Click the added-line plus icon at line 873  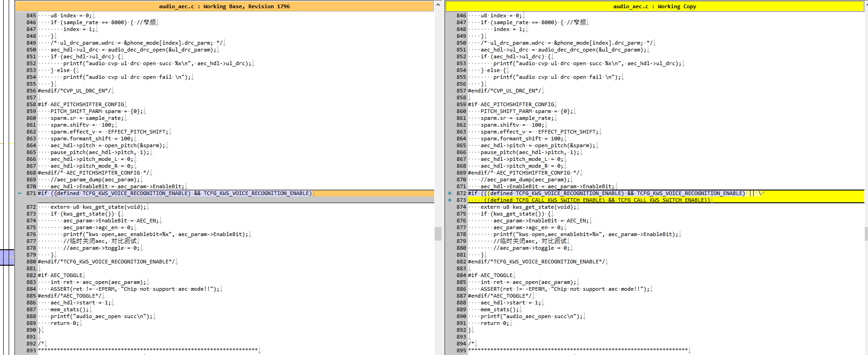click(450, 200)
